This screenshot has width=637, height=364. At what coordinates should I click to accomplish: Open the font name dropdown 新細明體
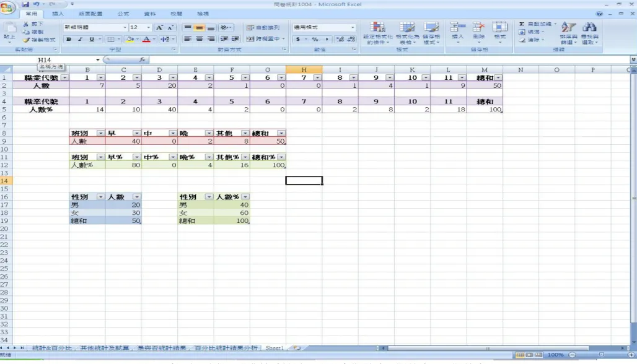click(x=125, y=27)
